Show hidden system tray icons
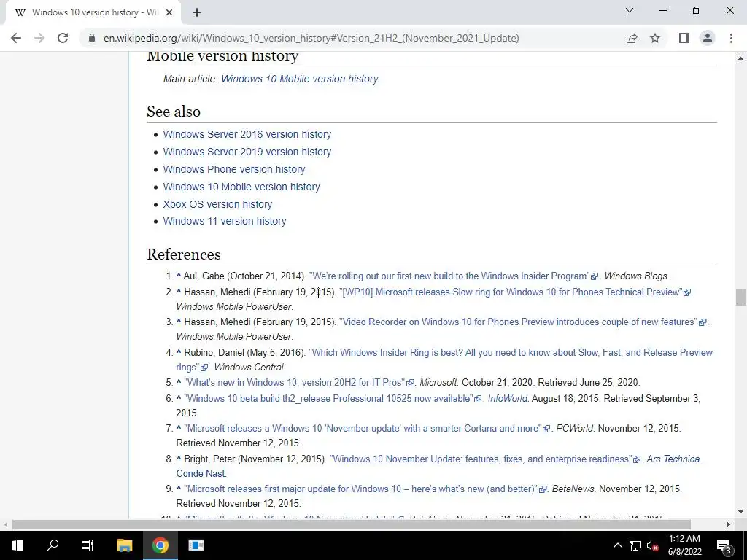 [x=617, y=545]
